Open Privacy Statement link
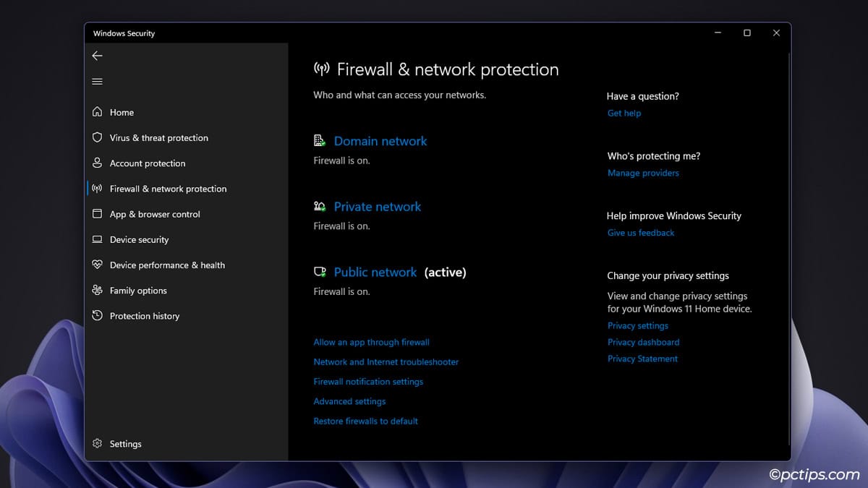The image size is (868, 488). pyautogui.click(x=642, y=359)
